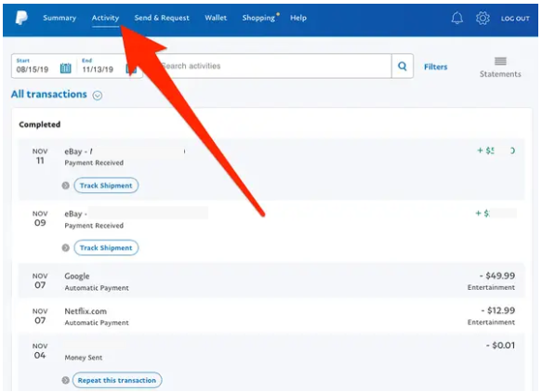The height and width of the screenshot is (392, 542).
Task: Open the Send & Request tab
Action: 162,18
